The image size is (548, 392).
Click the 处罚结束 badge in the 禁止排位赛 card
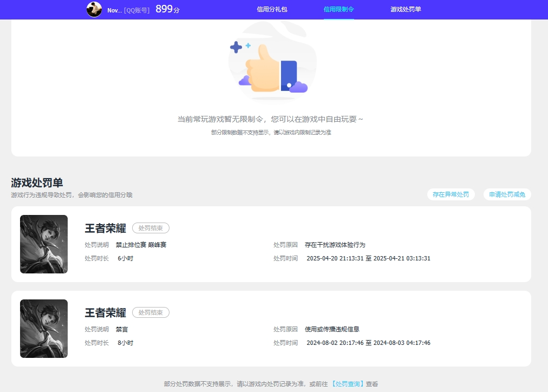[x=151, y=228]
